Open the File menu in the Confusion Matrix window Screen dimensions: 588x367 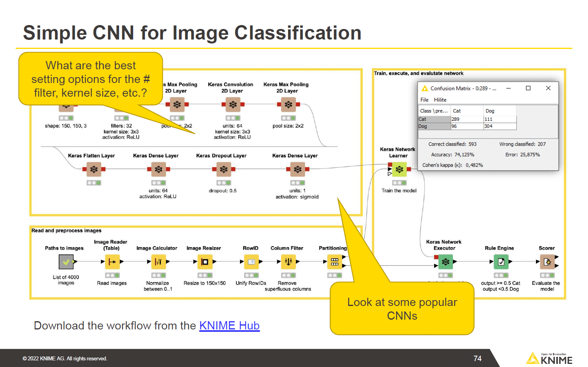[424, 100]
